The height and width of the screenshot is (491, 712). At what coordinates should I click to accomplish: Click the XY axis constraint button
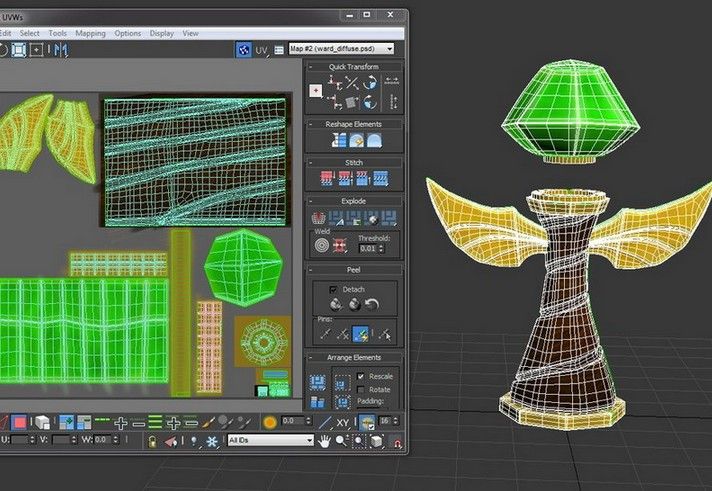pos(342,423)
